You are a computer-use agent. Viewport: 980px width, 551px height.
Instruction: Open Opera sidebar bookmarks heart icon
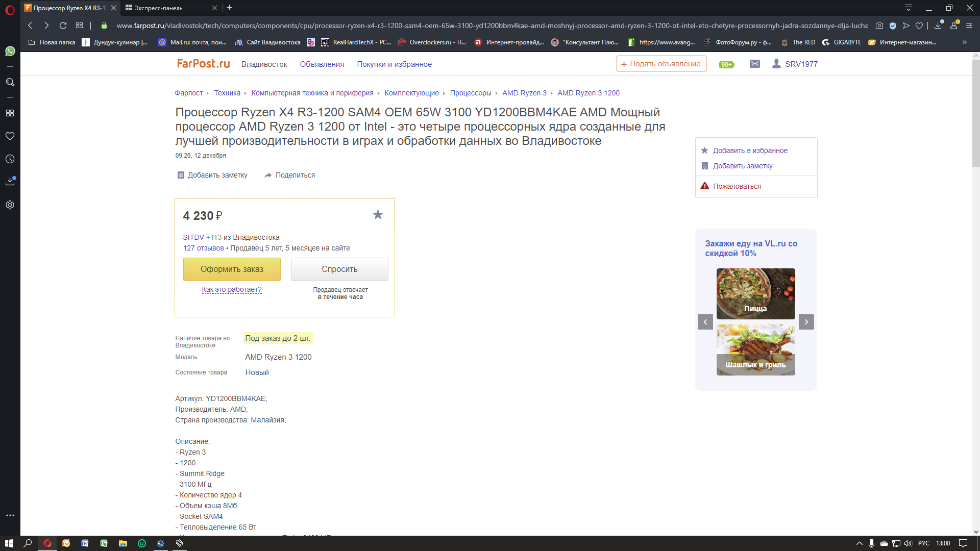click(10, 136)
